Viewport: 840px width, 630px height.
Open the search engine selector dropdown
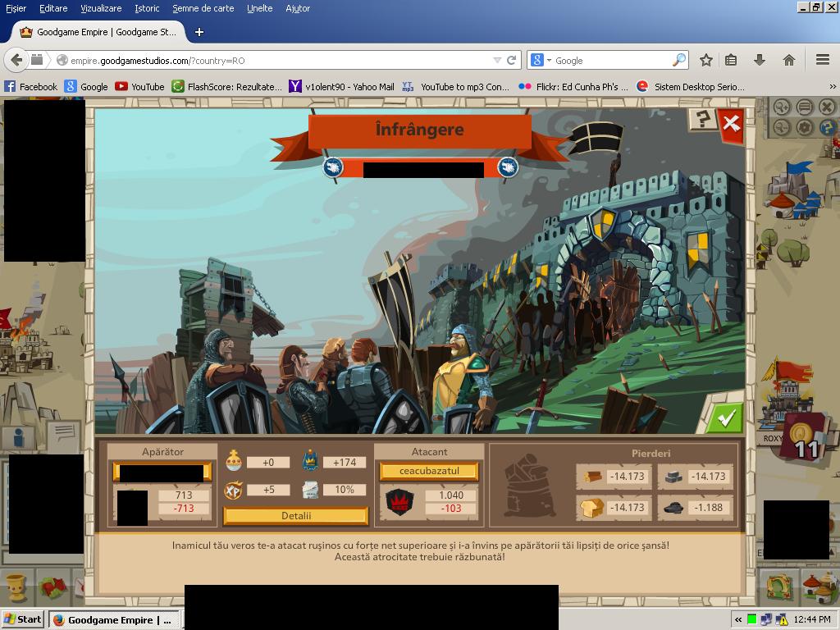(x=541, y=60)
